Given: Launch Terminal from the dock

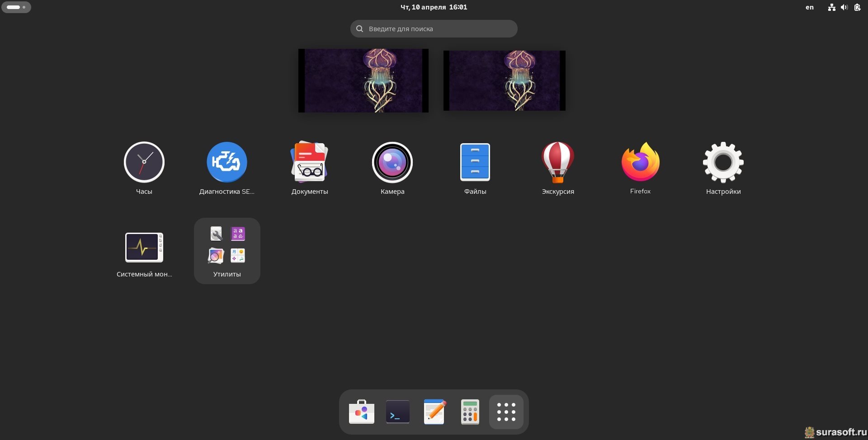Looking at the screenshot, I should point(398,412).
